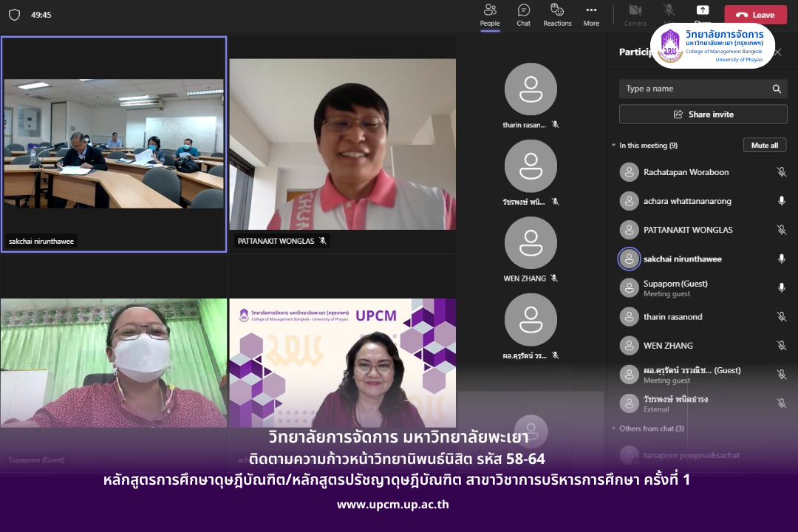
Task: Click the Leave meeting button
Action: [x=755, y=15]
